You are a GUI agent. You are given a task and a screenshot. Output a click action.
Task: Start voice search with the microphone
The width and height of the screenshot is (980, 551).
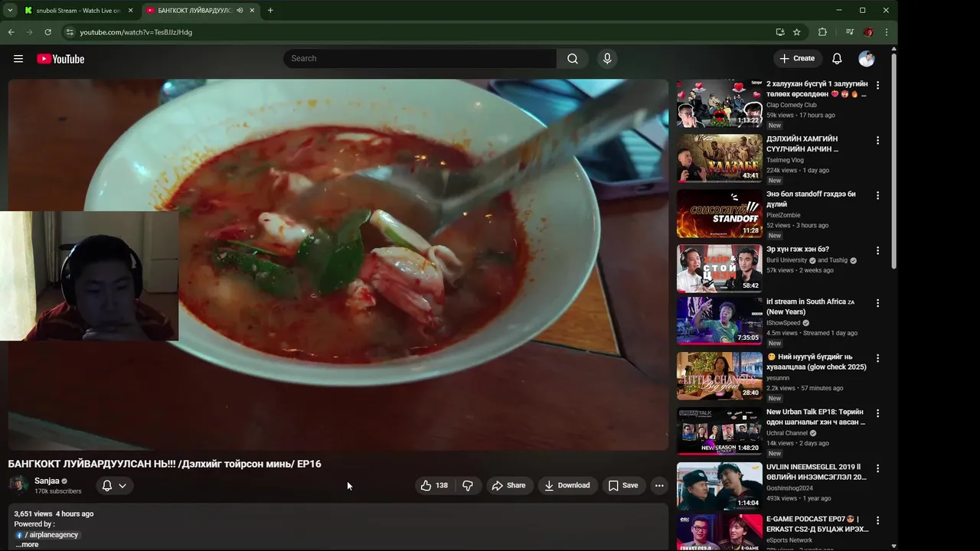[x=607, y=59]
